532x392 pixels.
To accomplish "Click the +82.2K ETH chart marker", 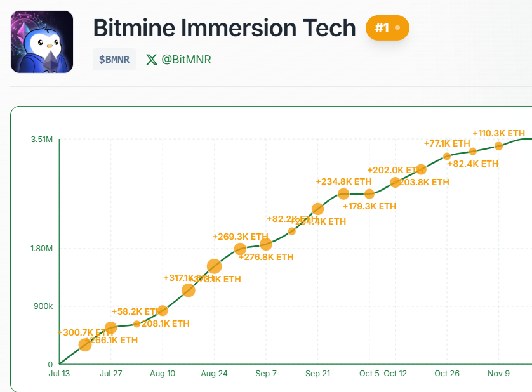I will [x=292, y=231].
